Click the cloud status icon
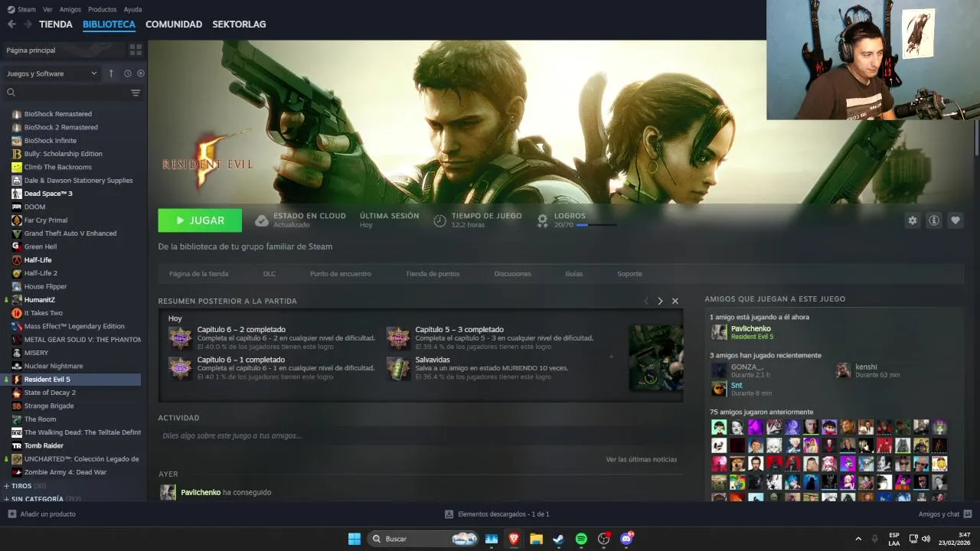Viewport: 980px width, 551px height. 262,220
